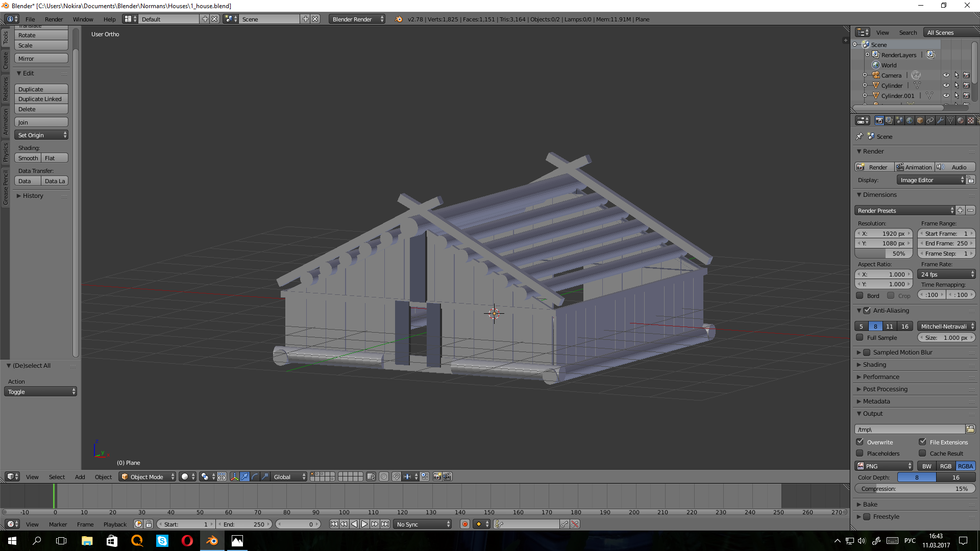The image size is (980, 551).
Task: Open Opera browser from taskbar
Action: pyautogui.click(x=187, y=541)
